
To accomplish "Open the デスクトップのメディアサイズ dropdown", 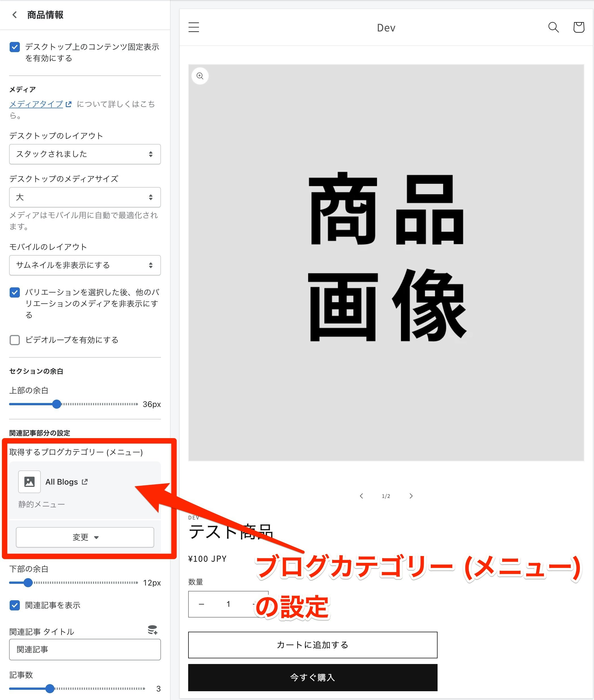I will pos(85,197).
